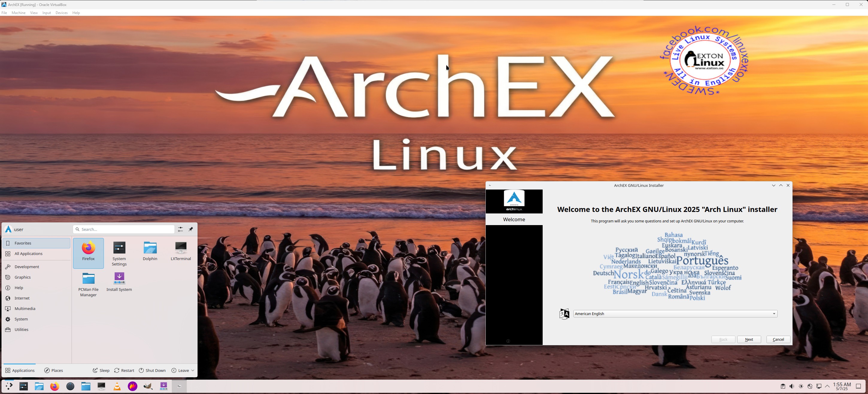Open the American English language dropdown

tap(675, 314)
